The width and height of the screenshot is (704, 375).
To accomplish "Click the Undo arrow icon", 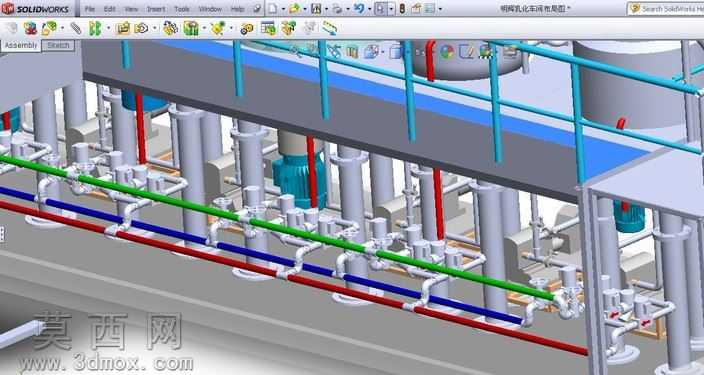I will [x=359, y=9].
